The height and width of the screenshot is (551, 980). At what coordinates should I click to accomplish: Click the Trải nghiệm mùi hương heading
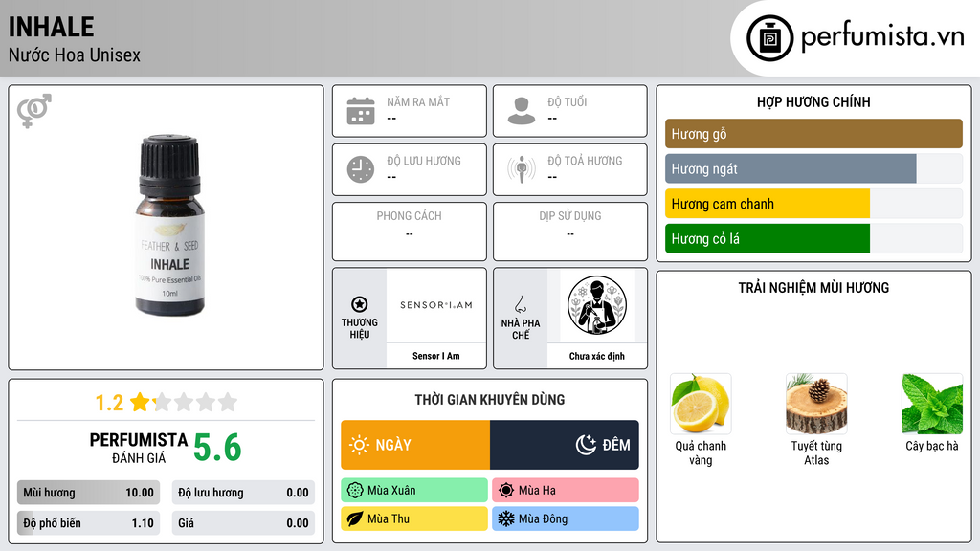tap(813, 288)
